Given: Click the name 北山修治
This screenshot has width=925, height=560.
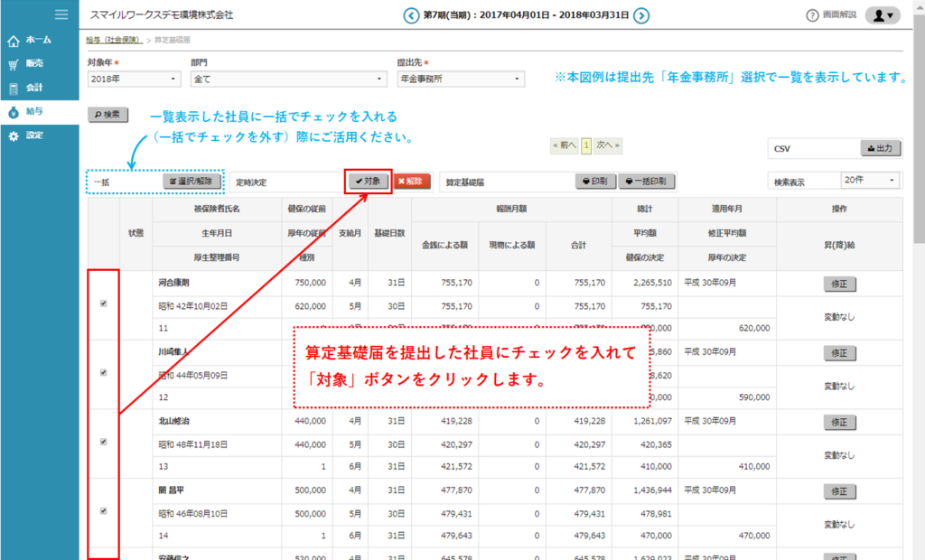Looking at the screenshot, I should [173, 421].
